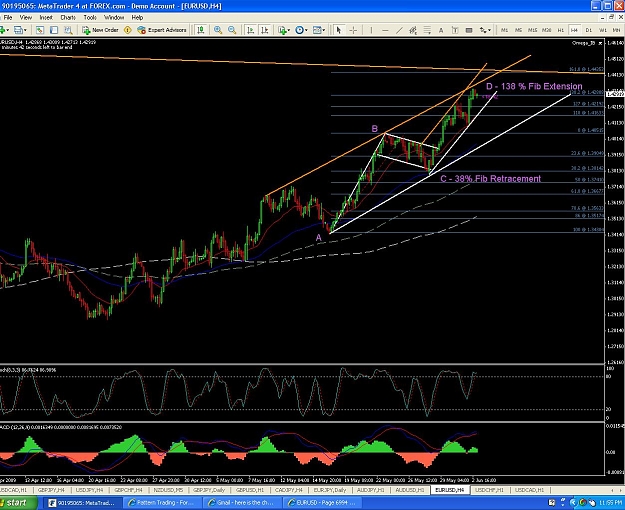This screenshot has width=625, height=510.
Task: Toggle the Expert Advisors button
Action: click(x=162, y=30)
